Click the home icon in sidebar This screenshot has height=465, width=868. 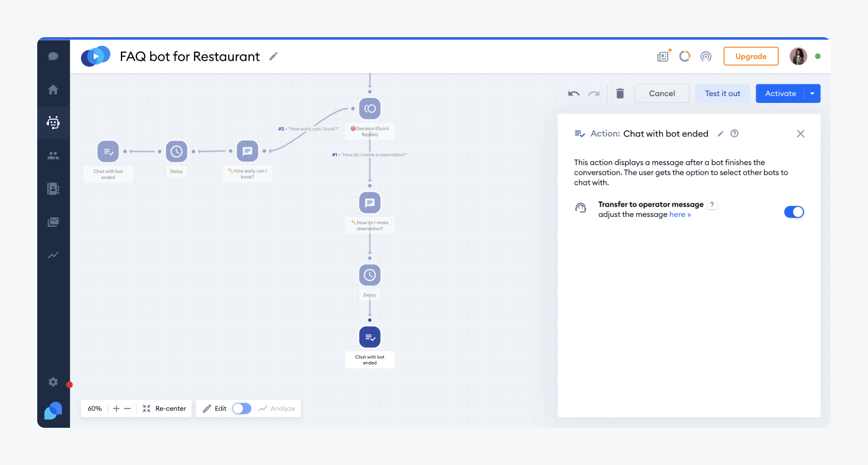[53, 90]
